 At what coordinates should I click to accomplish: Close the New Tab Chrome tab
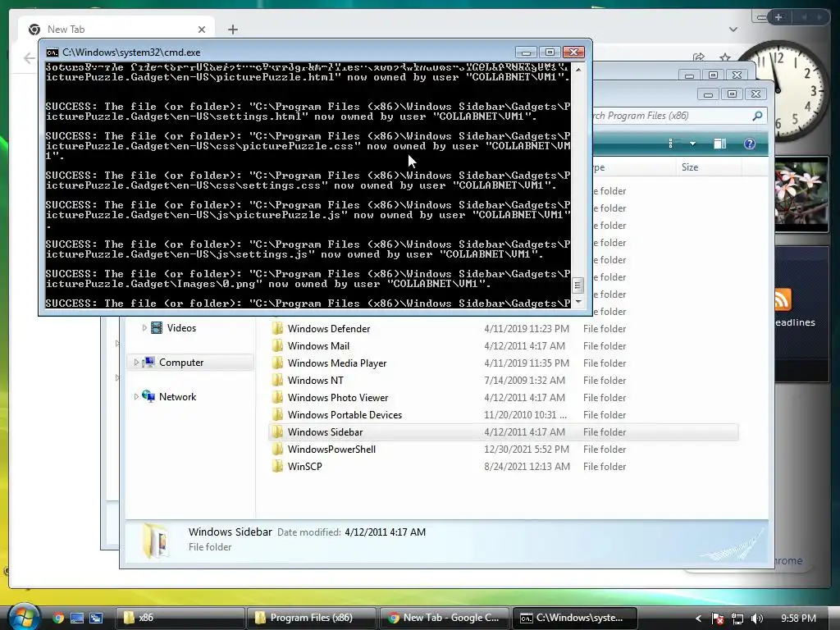click(202, 30)
